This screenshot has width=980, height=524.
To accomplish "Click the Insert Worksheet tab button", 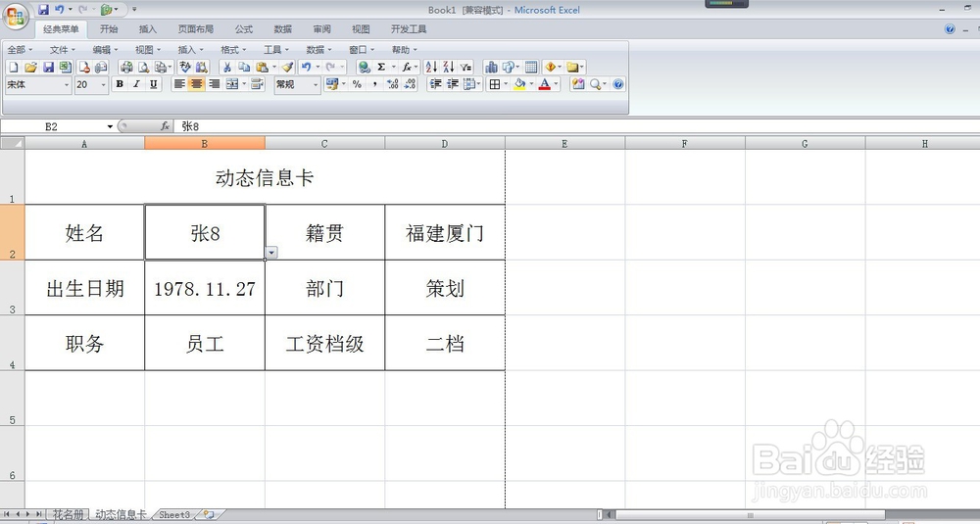I will [209, 514].
